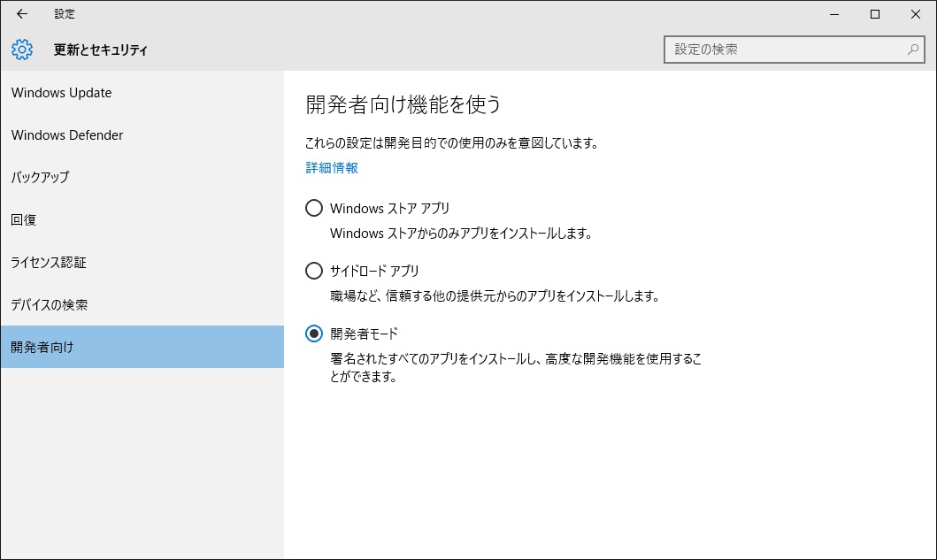The image size is (937, 560).
Task: Switch to ライセンス認証 in sidebar
Action: pos(49,263)
